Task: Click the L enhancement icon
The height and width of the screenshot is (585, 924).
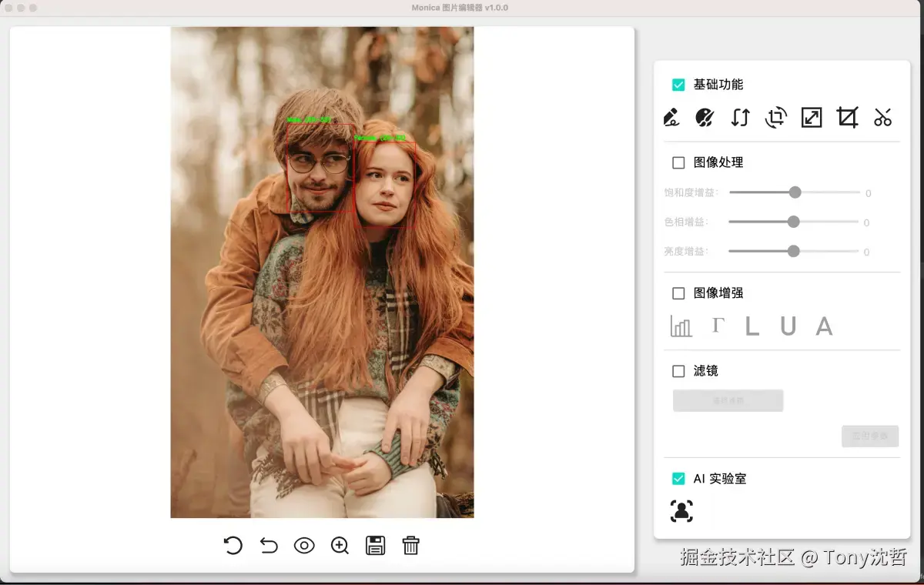Action: 752,326
